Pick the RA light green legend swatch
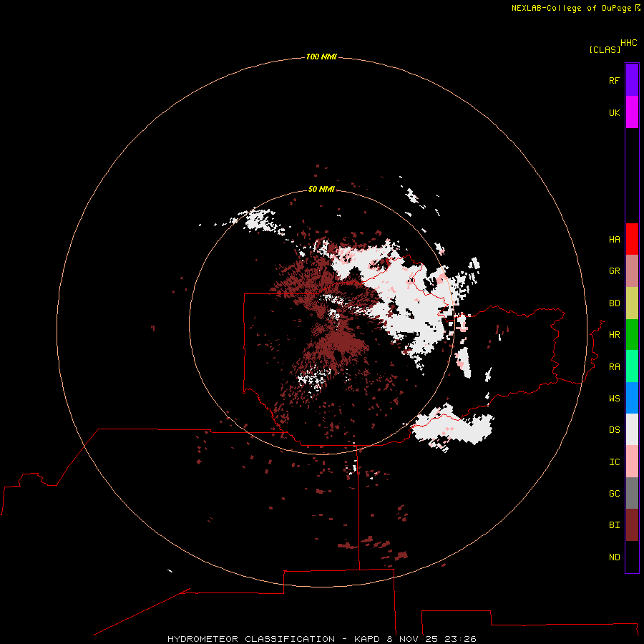Screen dimensions: 644x644 [x=632, y=366]
